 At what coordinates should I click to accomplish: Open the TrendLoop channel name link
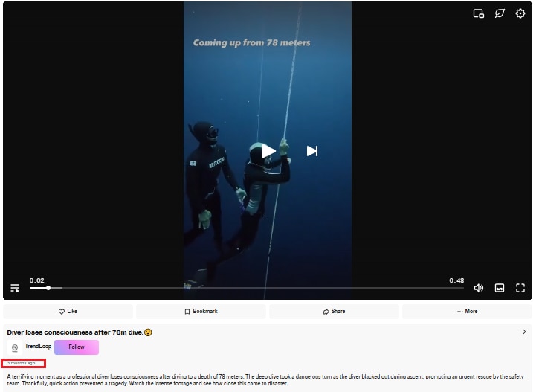(x=38, y=346)
